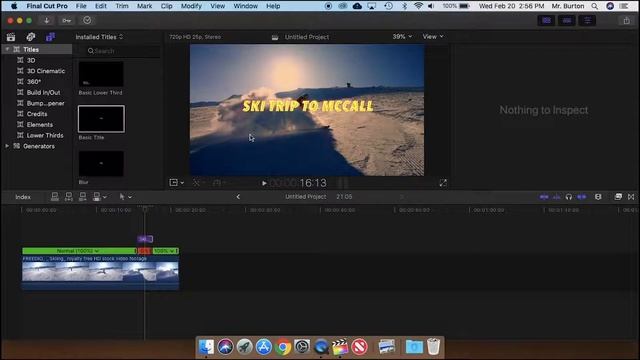Open the Clip menu
This screenshot has height=360, width=640.
click(166, 6)
